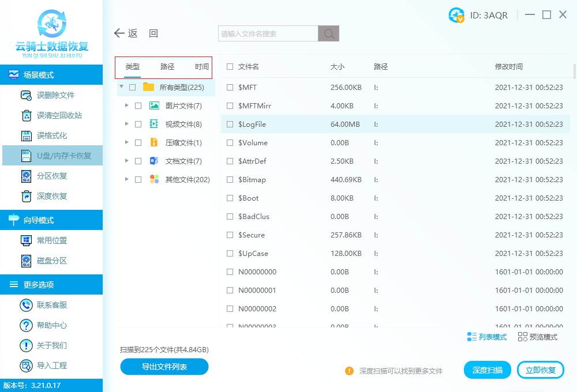Select the $Bitmap file checkbox

click(230, 179)
